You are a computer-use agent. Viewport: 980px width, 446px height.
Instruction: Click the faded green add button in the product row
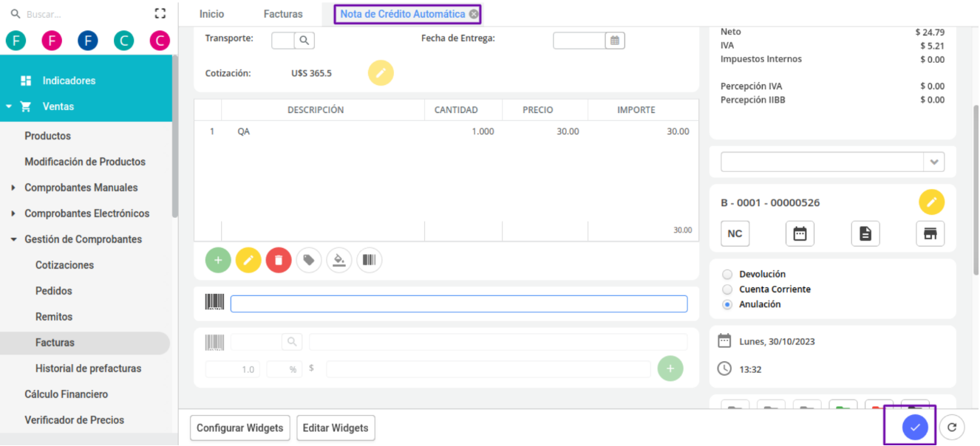pyautogui.click(x=670, y=368)
